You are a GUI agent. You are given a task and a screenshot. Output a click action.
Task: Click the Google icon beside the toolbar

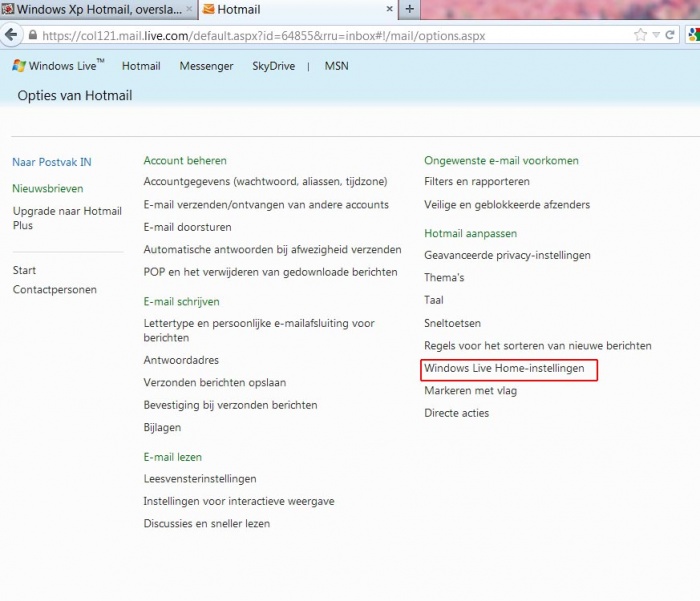point(694,35)
